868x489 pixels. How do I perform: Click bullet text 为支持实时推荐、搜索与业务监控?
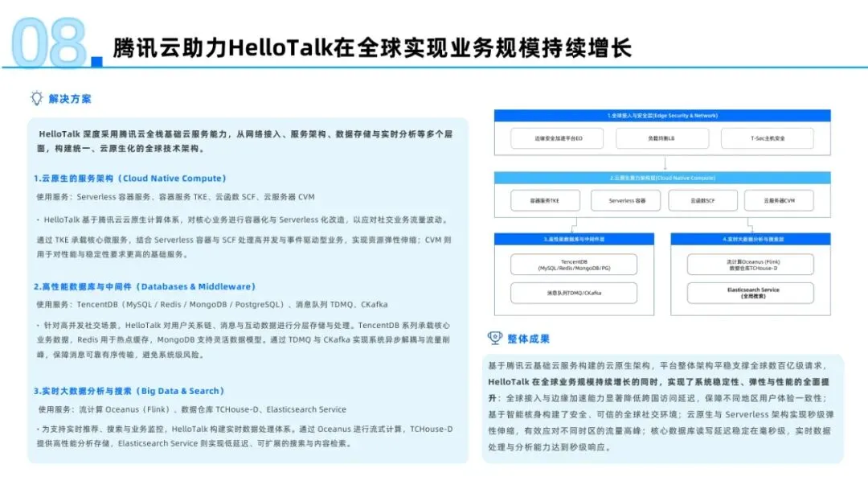[244, 437]
